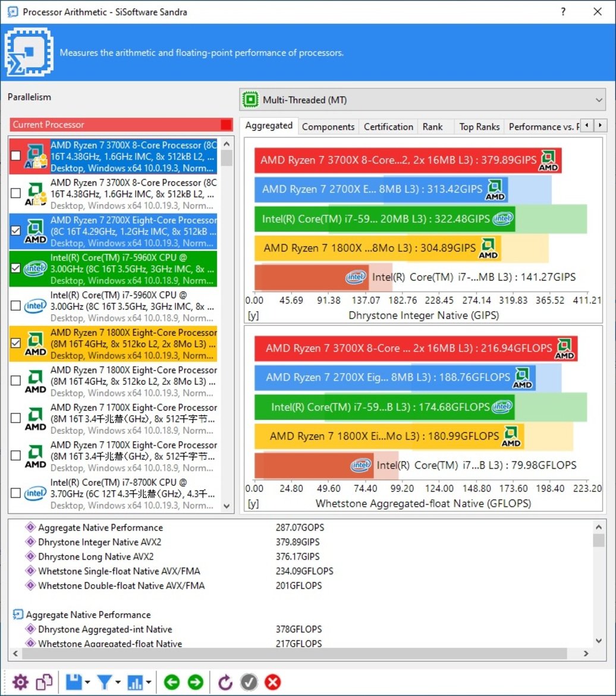Select the Intel i7-8700K CPU list row
This screenshot has width=616, height=696.
[x=113, y=493]
